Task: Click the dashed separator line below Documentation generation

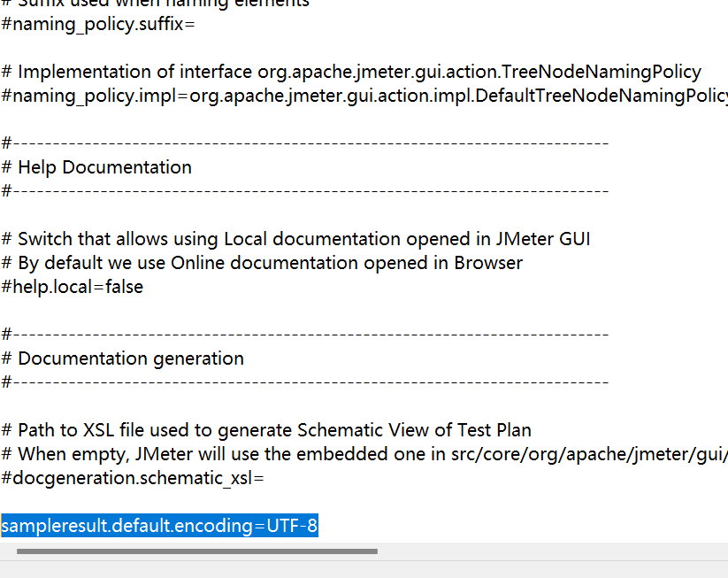Action: (305, 382)
